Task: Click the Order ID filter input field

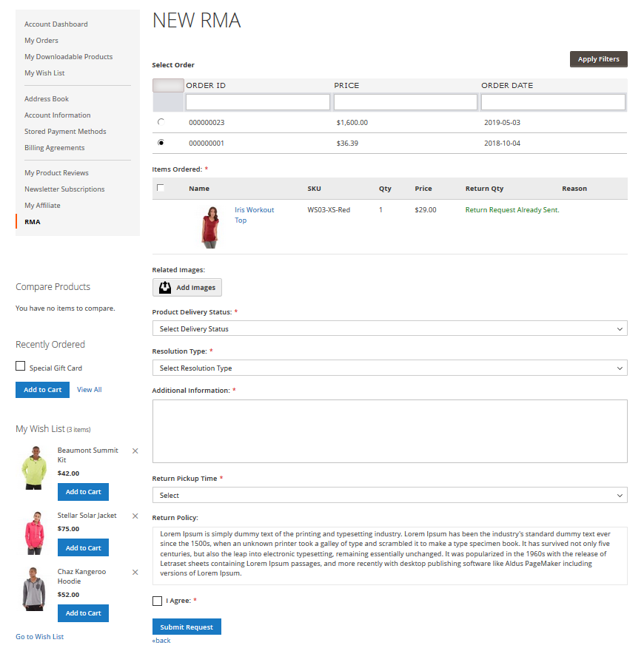Action: click(257, 102)
